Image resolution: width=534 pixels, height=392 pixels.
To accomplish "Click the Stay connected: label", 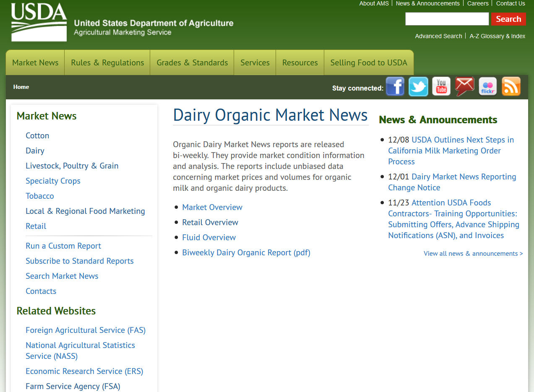I will tap(358, 88).
